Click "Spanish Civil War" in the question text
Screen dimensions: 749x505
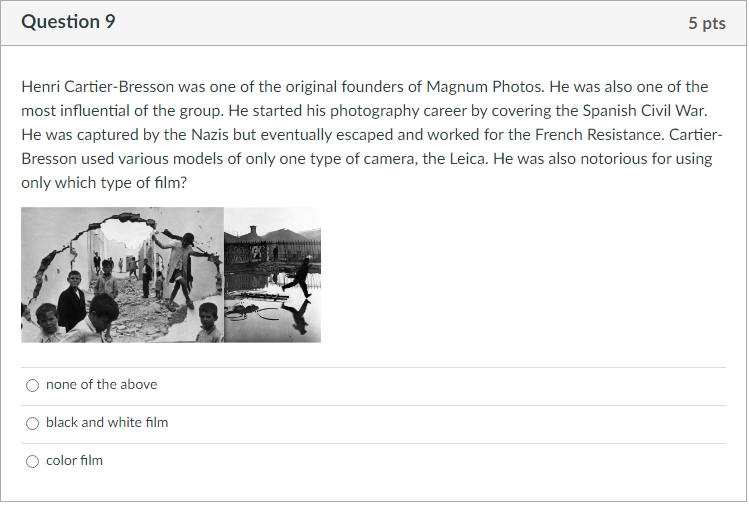[x=642, y=110]
